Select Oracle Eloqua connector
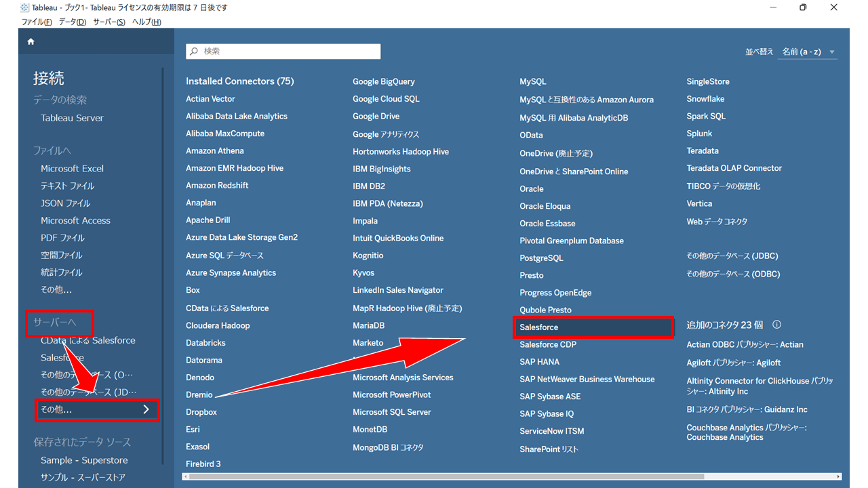This screenshot has height=488, width=868. [x=545, y=206]
